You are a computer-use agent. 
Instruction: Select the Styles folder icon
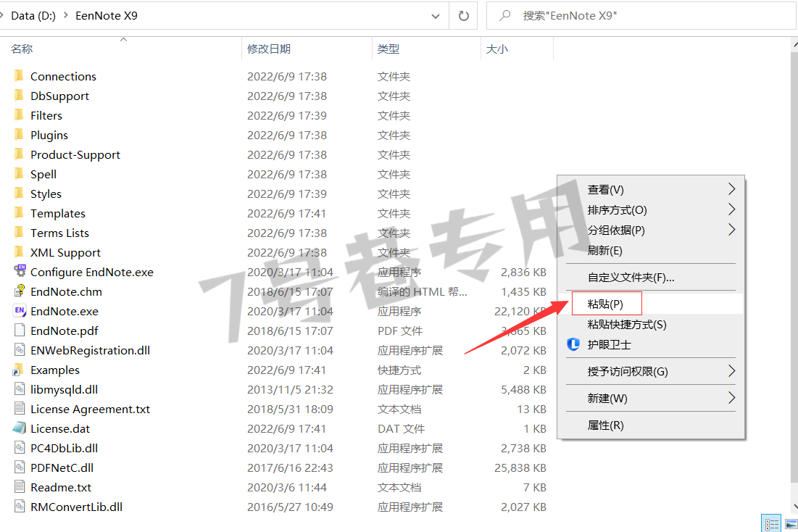(19, 194)
